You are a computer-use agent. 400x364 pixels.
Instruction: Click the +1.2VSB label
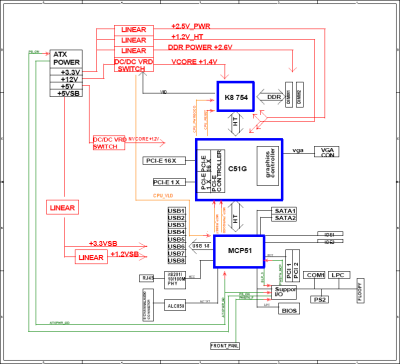click(x=124, y=254)
